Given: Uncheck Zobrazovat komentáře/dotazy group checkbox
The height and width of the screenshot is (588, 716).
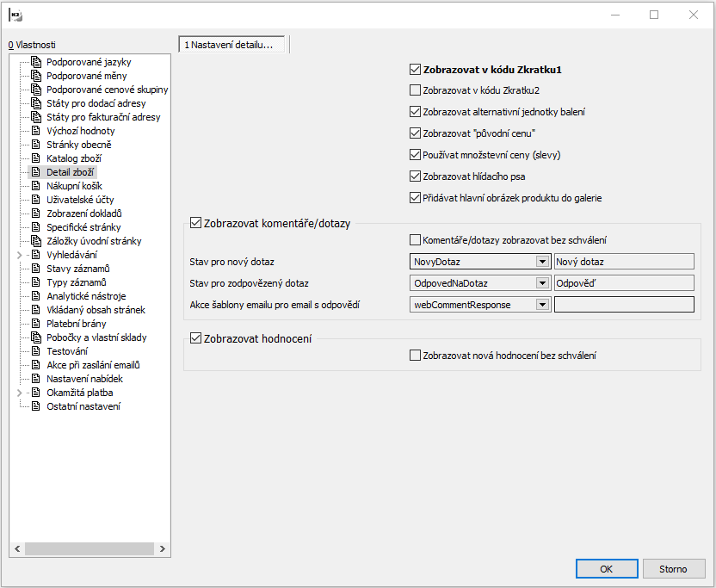Looking at the screenshot, I should pos(195,223).
